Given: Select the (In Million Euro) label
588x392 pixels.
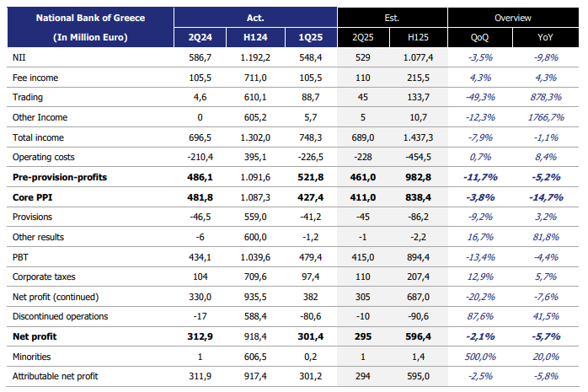Looking at the screenshot, I should point(90,37).
